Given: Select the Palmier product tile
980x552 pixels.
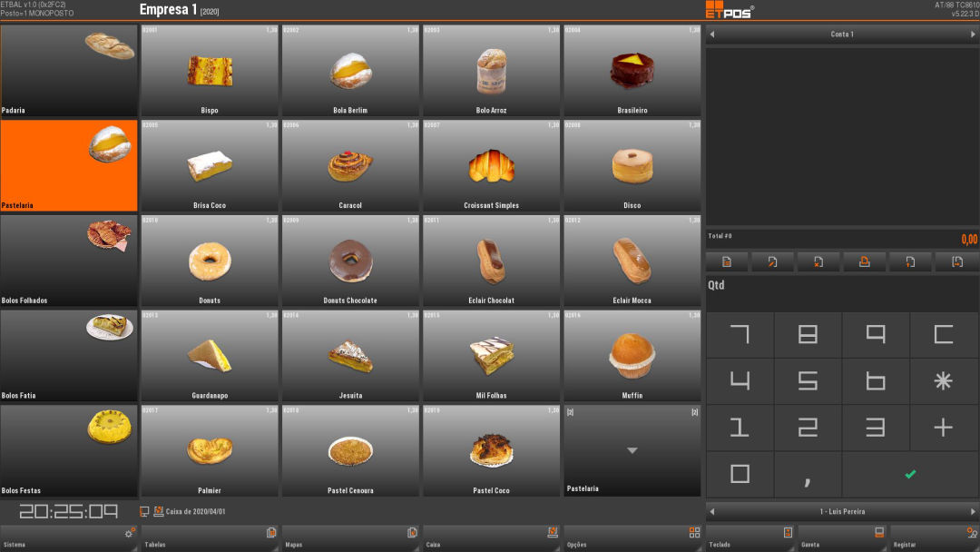Looking at the screenshot, I should (210, 450).
